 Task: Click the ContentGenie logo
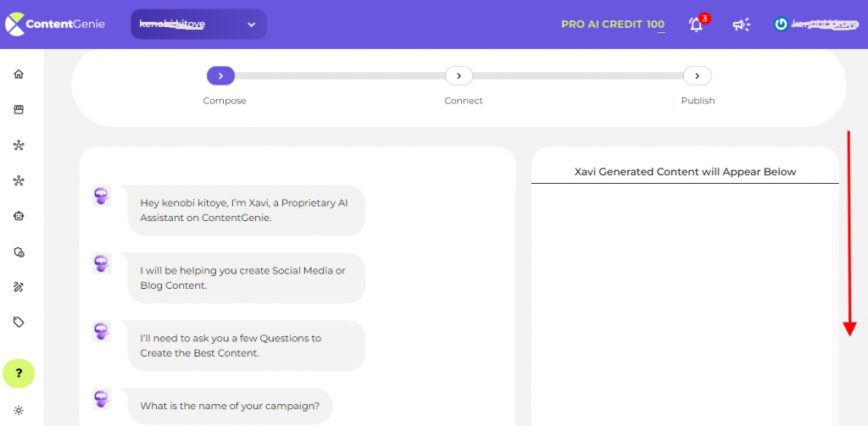pyautogui.click(x=55, y=25)
